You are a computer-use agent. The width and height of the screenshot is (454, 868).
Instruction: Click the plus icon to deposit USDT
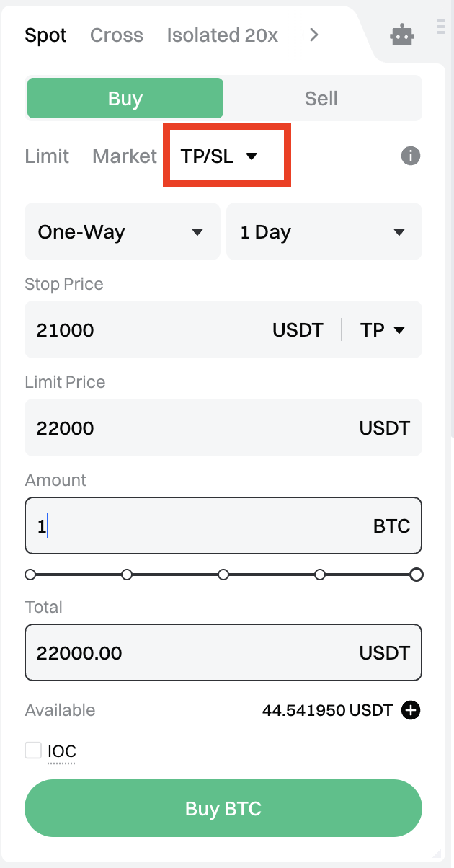coord(410,710)
